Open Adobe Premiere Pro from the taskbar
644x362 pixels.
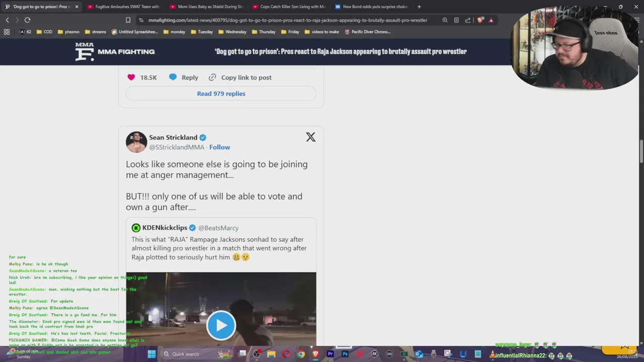[330, 354]
